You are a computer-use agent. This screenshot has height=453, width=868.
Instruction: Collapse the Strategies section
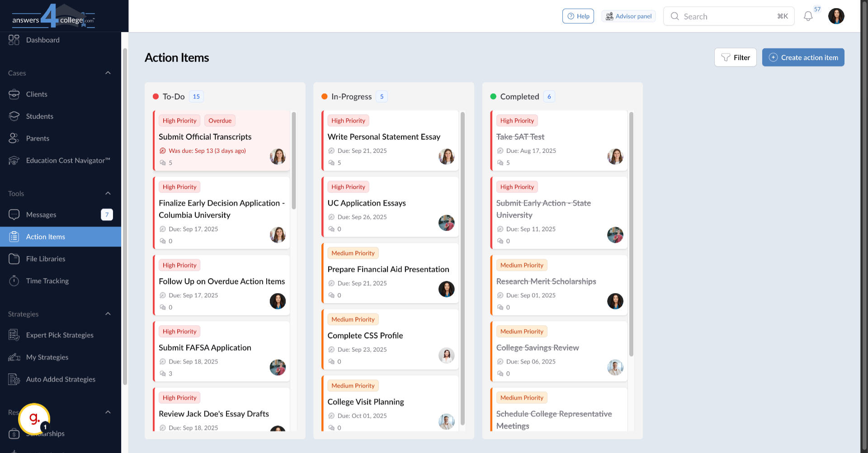coord(108,313)
